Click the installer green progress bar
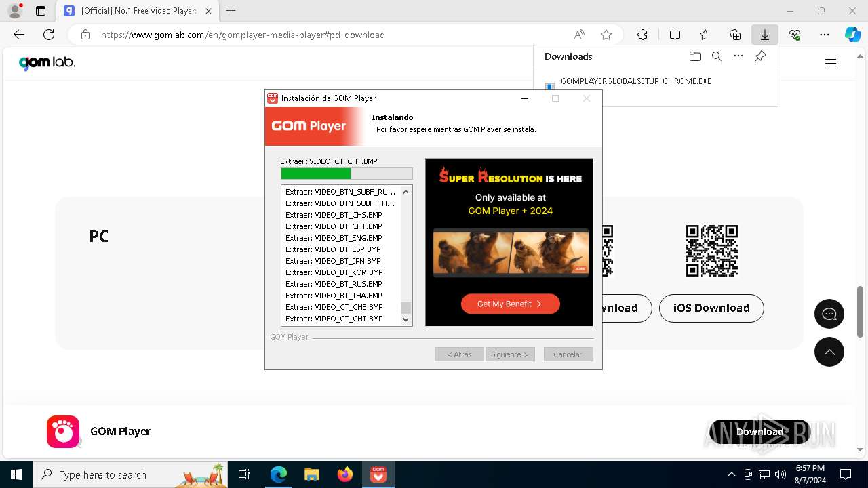Viewport: 868px width, 488px height. click(347, 174)
